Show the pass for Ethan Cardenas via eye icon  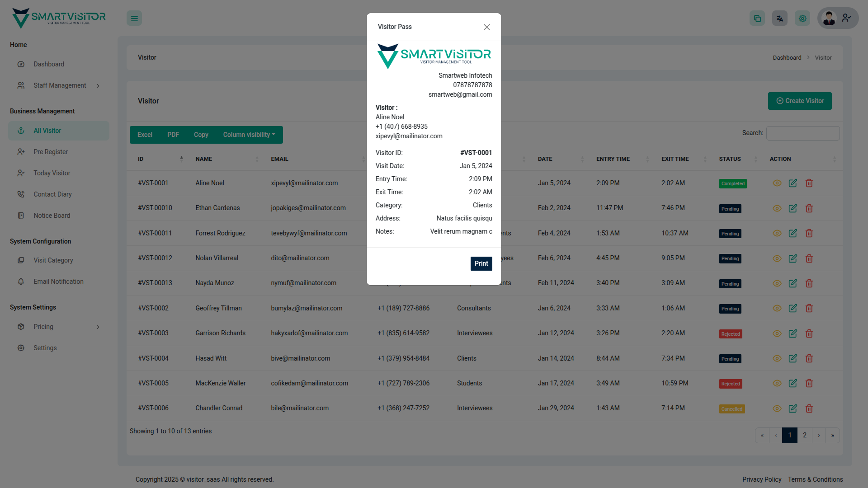pos(777,208)
